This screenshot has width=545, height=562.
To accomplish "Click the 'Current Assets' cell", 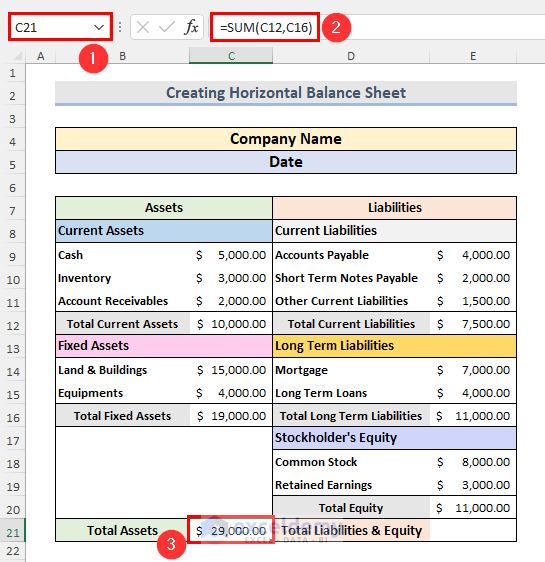I will coord(164,231).
